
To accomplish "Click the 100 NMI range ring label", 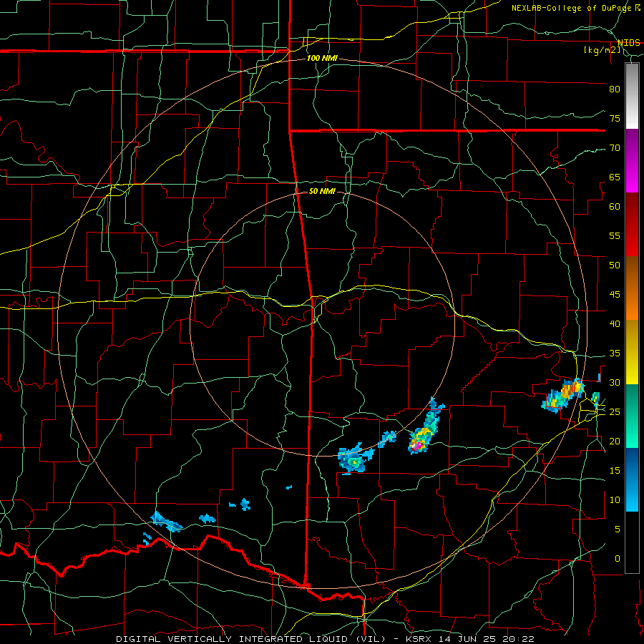I will (322, 58).
